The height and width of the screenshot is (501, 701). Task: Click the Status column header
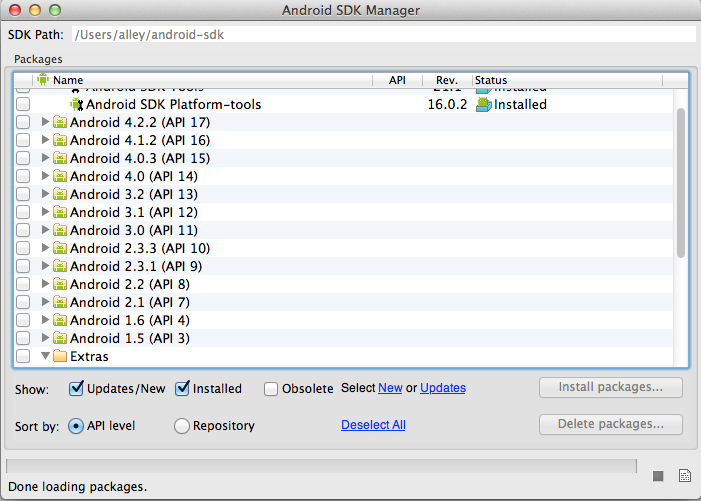(x=567, y=80)
